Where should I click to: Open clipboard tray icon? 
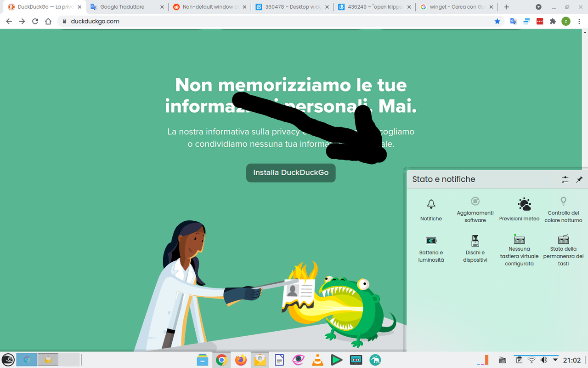click(x=519, y=360)
